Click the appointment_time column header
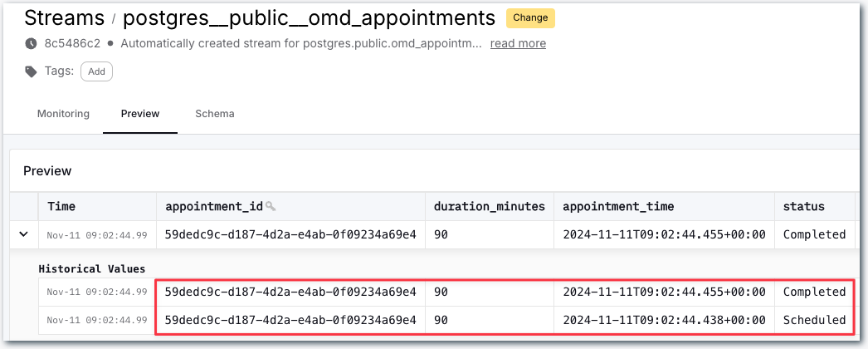This screenshot has height=349, width=868. (x=618, y=206)
